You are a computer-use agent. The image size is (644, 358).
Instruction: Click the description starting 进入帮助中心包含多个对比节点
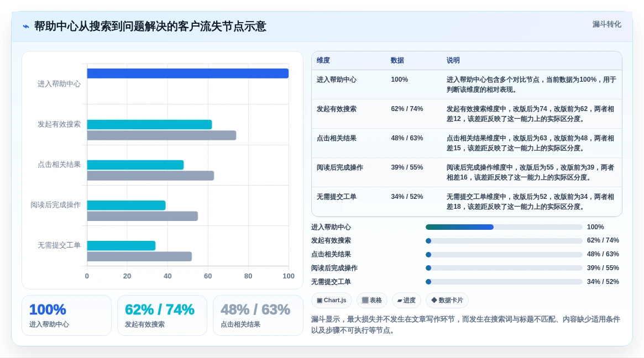click(531, 85)
